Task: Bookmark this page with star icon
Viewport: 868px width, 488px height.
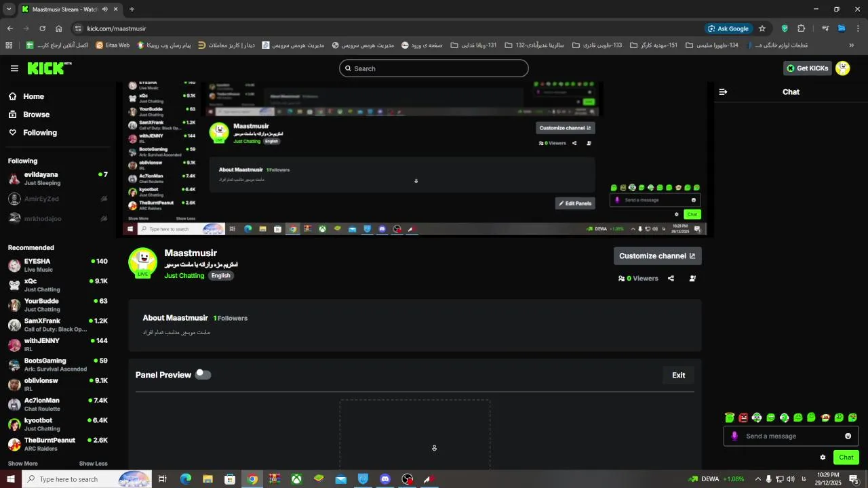Action: [762, 28]
